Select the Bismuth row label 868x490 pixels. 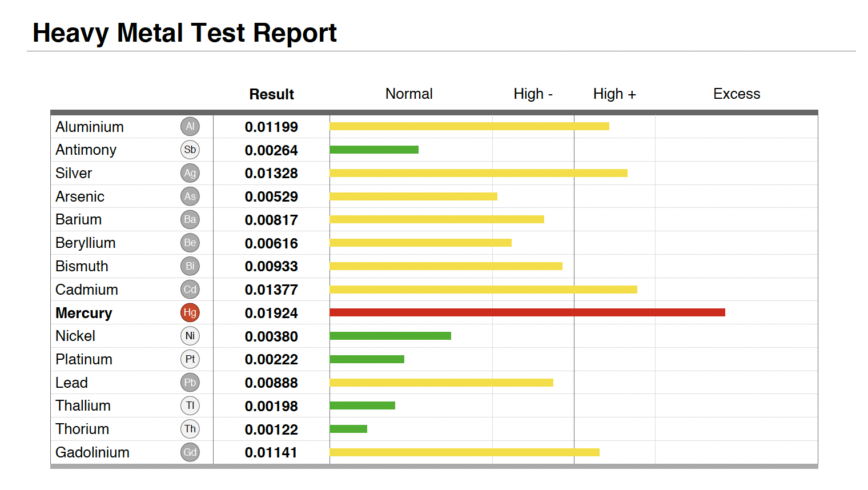[x=82, y=266]
